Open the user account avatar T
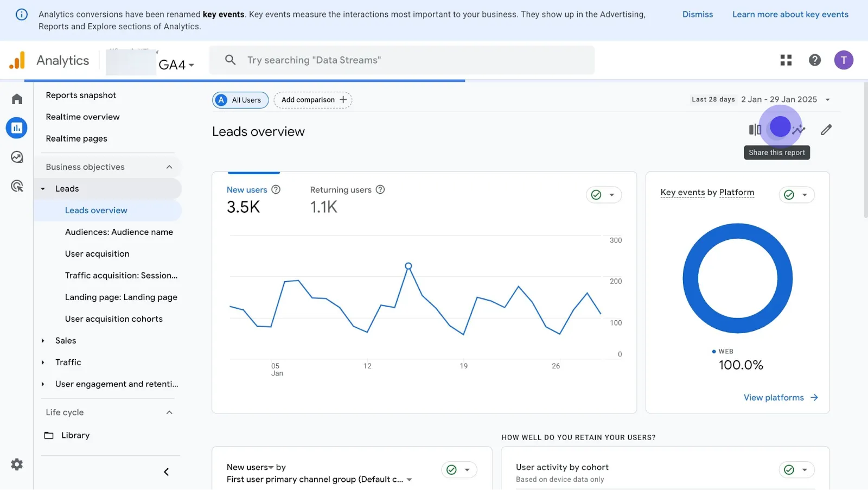868x490 pixels. click(x=844, y=60)
